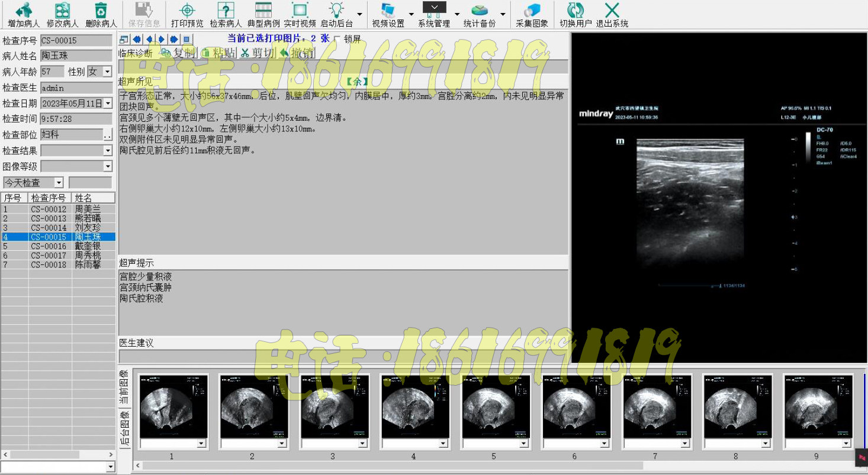Viewport: 868px width, 475px height.
Task: Open the 性别 gender dropdown
Action: pyautogui.click(x=107, y=72)
